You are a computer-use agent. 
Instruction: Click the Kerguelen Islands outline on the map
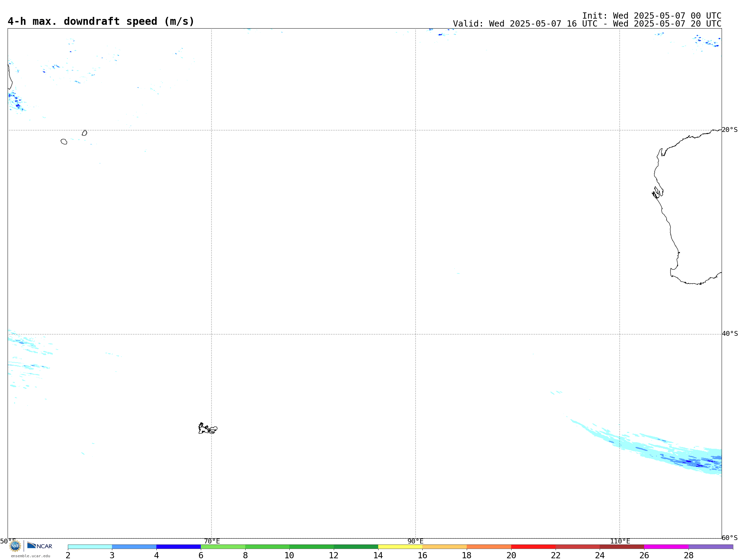pyautogui.click(x=208, y=428)
